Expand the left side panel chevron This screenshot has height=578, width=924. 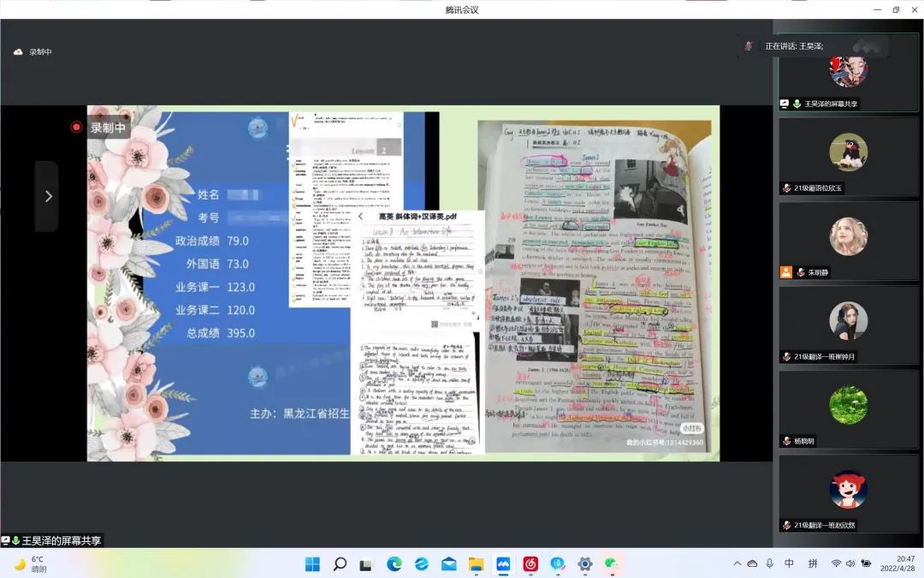pos(47,196)
